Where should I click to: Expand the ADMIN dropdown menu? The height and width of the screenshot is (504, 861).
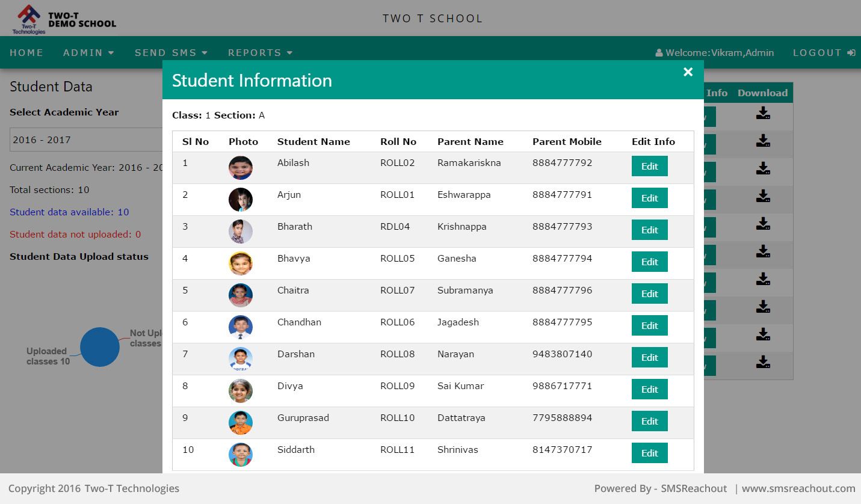click(x=88, y=53)
